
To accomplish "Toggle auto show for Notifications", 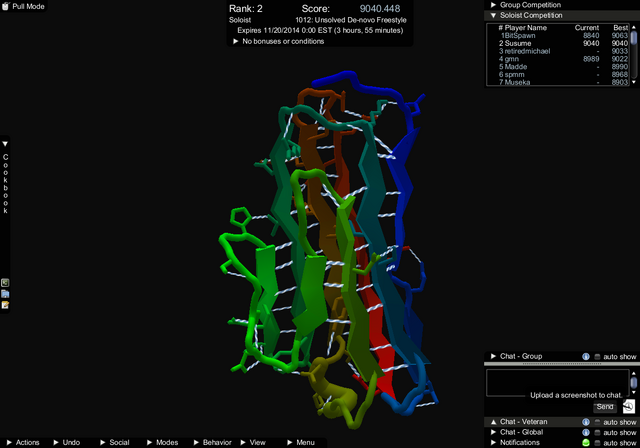I will (x=598, y=443).
